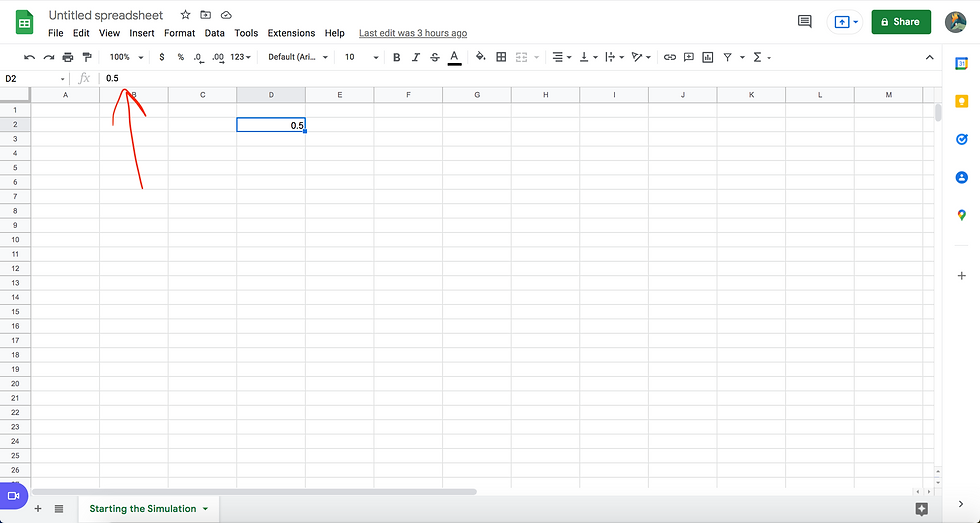Viewport: 980px width, 523px height.
Task: Open the borders tool
Action: 501,57
